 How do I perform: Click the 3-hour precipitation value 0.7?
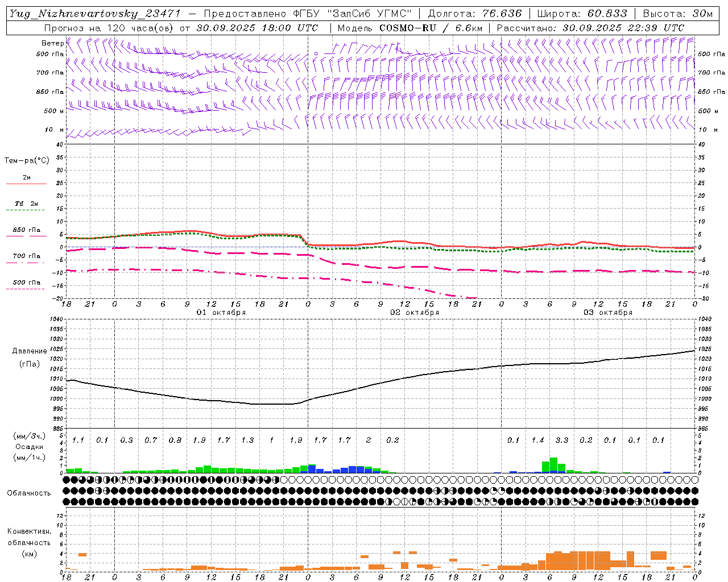(151, 440)
